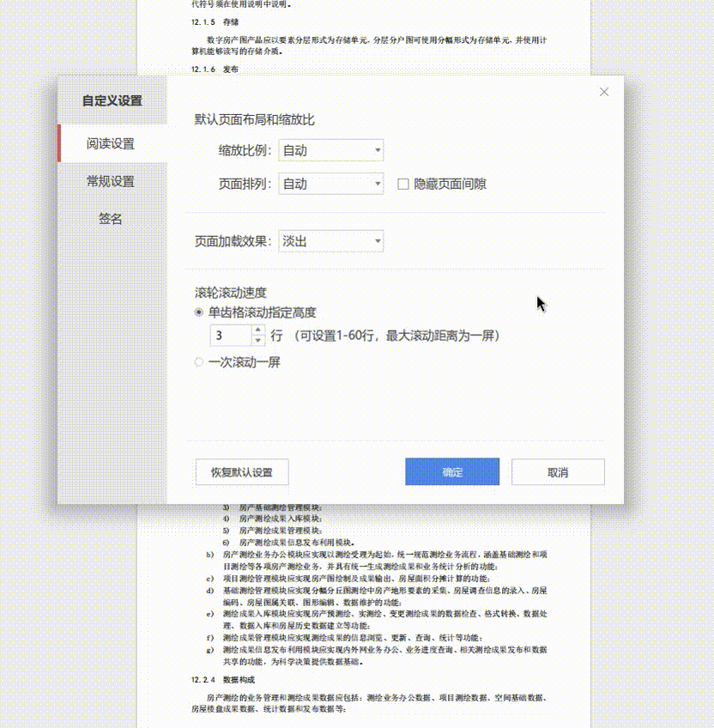Click the 滚轮滚动速度 label
This screenshot has width=714, height=728.
(x=231, y=293)
